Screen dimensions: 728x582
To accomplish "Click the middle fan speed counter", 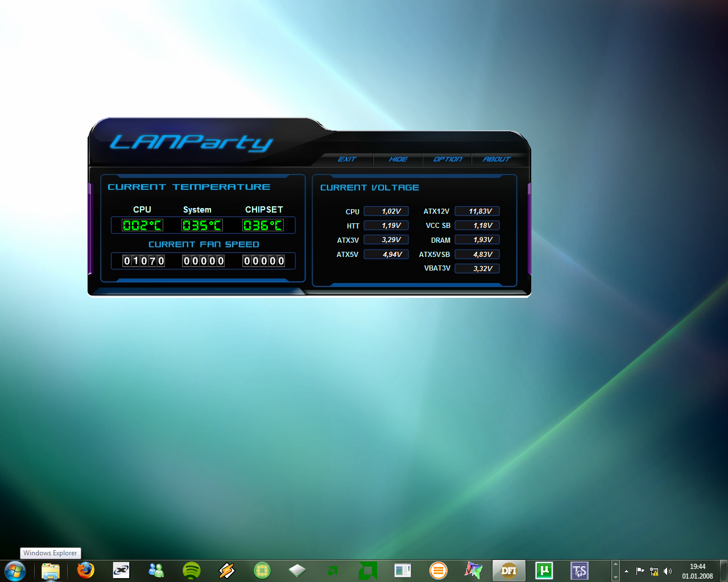I will pos(204,261).
